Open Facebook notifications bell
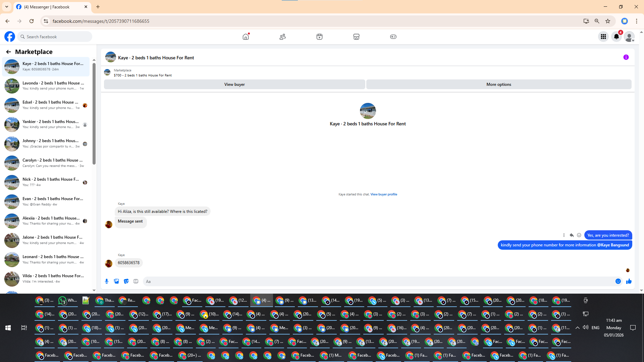 pos(616,37)
